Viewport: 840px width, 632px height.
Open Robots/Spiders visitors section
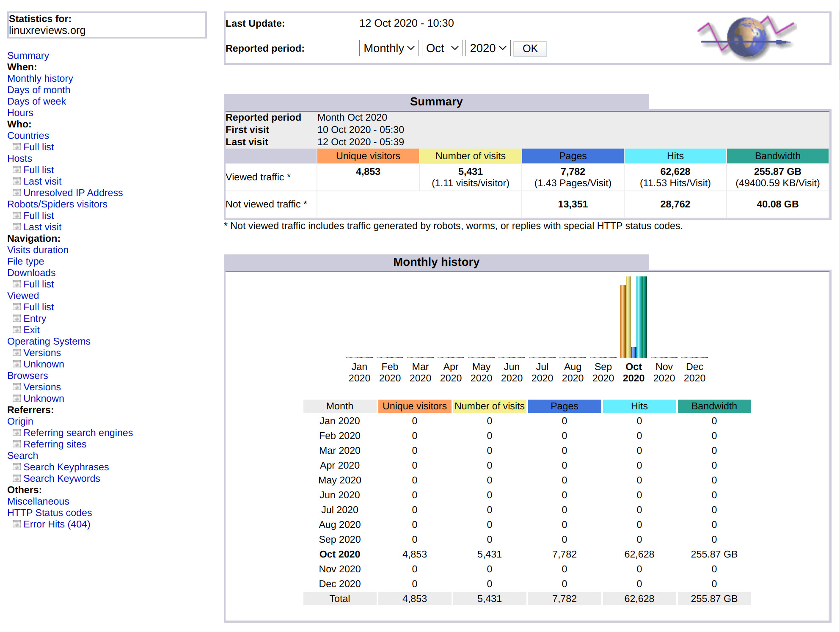57,204
